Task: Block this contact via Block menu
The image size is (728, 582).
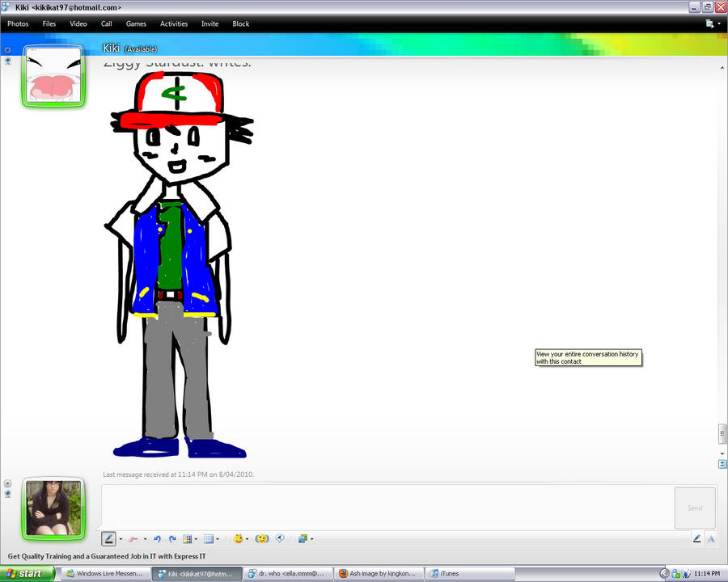Action: [x=240, y=23]
